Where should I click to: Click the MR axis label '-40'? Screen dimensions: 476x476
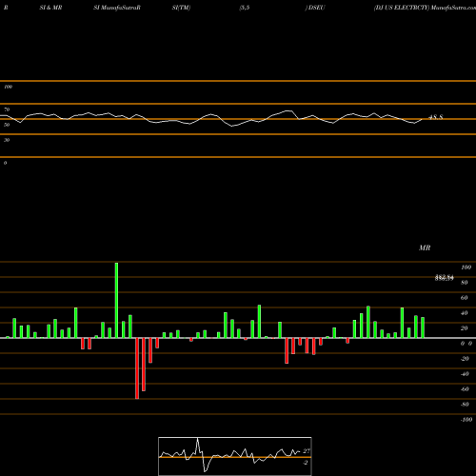(x=465, y=374)
